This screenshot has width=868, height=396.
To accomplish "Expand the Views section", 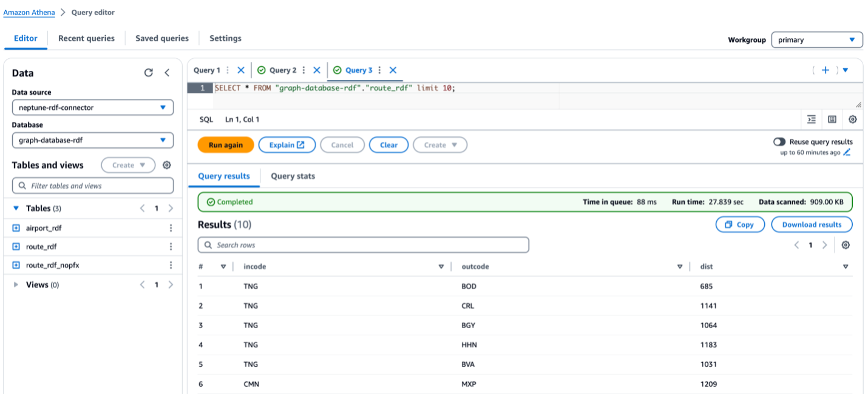I will click(16, 284).
